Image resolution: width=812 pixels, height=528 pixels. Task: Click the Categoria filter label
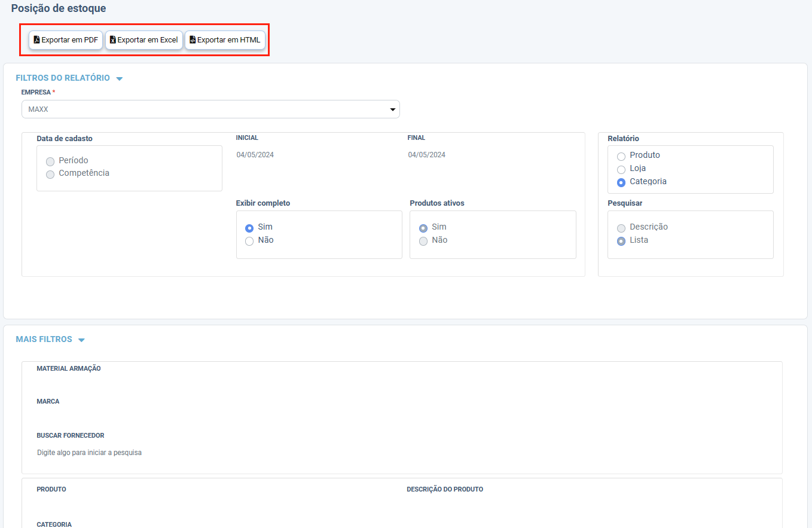[54, 524]
